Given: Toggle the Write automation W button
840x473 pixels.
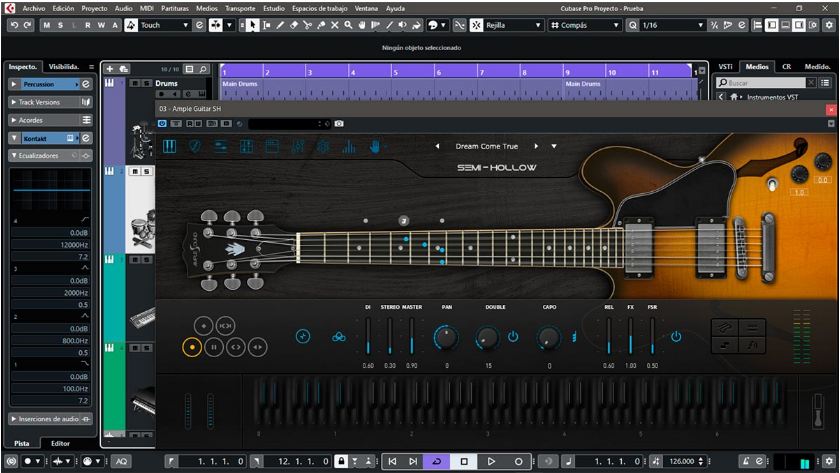Looking at the screenshot, I should [x=101, y=25].
